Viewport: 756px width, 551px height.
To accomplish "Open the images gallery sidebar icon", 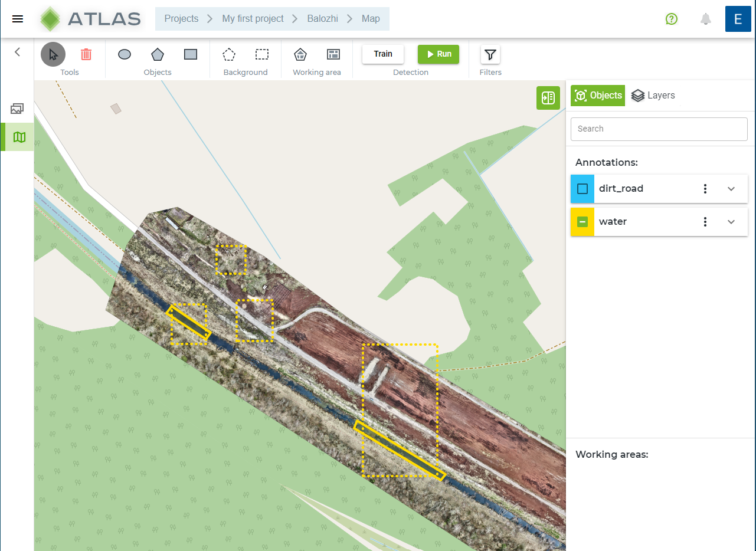I will click(17, 109).
